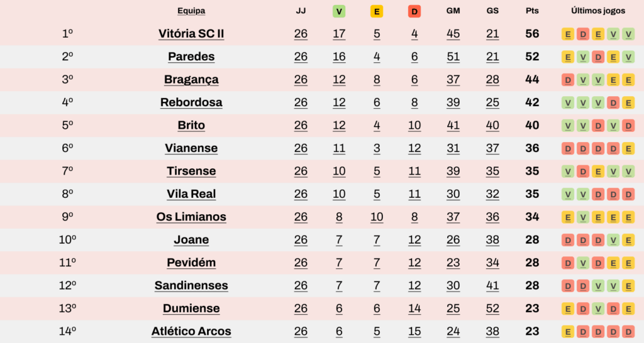Click Joane's green V recent result badge

click(613, 240)
